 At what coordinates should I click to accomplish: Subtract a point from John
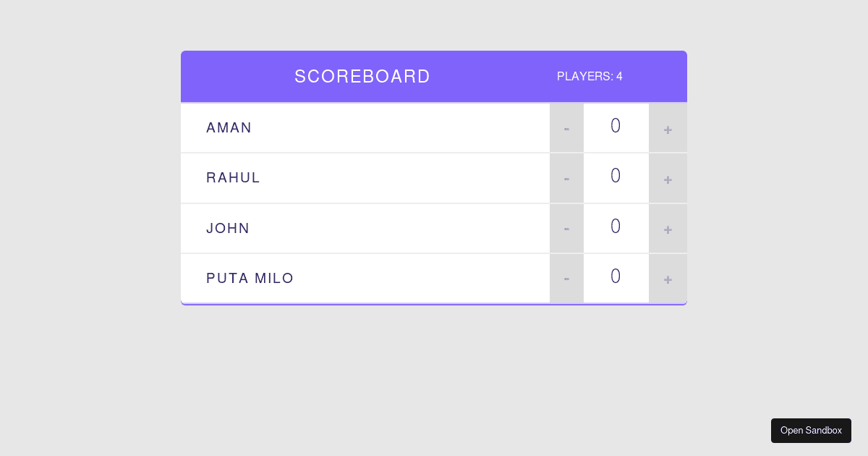coord(566,229)
